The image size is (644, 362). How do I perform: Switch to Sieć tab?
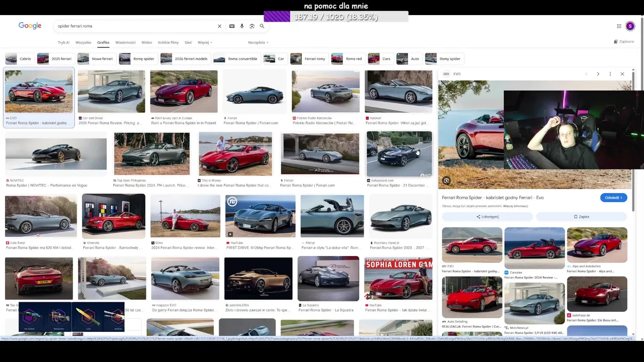tap(188, 43)
